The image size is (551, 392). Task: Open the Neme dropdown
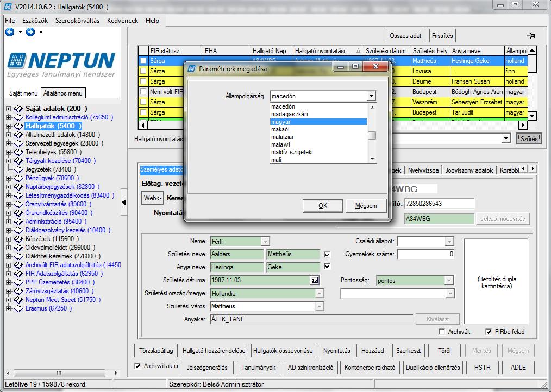point(265,241)
